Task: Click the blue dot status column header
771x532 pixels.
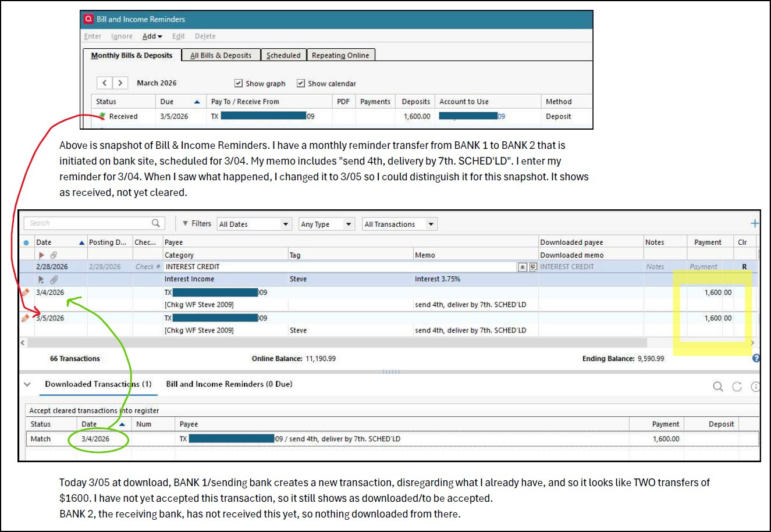Action: (26, 242)
